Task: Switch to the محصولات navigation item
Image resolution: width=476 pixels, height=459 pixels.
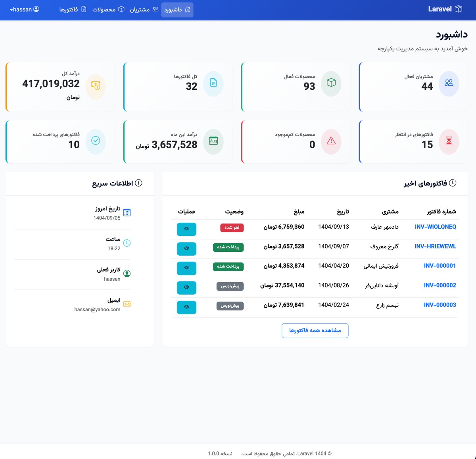Action: (108, 10)
